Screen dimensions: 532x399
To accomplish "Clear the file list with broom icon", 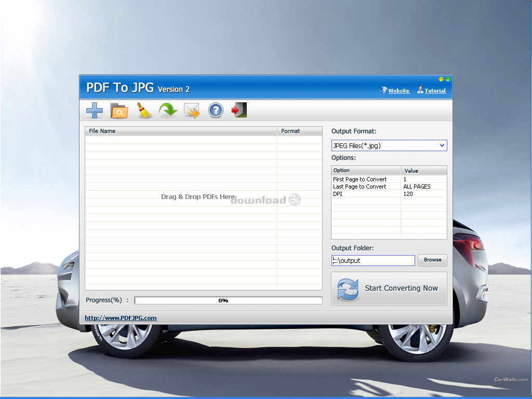I will click(144, 110).
